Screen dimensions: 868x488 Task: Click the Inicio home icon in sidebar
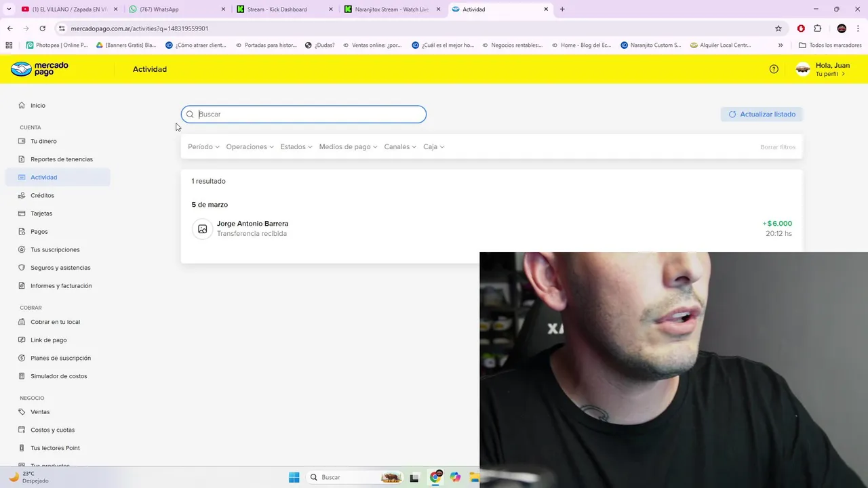click(x=22, y=105)
